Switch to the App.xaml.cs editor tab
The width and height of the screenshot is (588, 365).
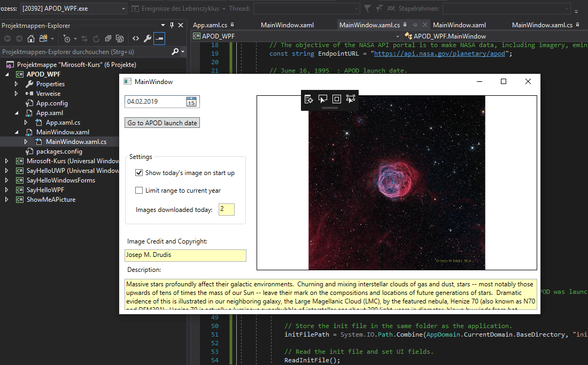(210, 25)
